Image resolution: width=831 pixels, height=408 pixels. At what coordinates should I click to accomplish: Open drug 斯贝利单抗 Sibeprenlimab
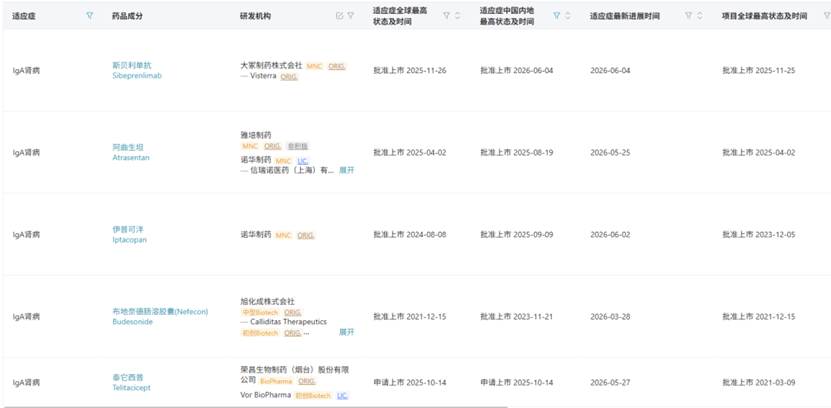point(137,70)
